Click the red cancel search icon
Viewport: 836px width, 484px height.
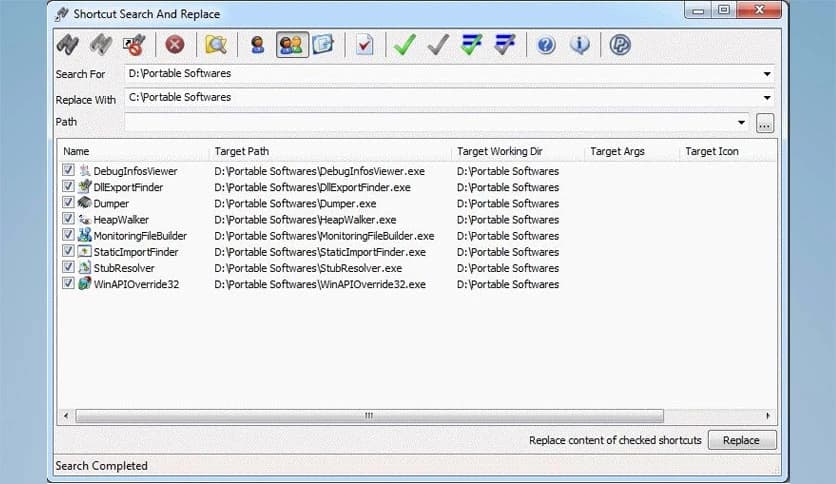[x=175, y=45]
